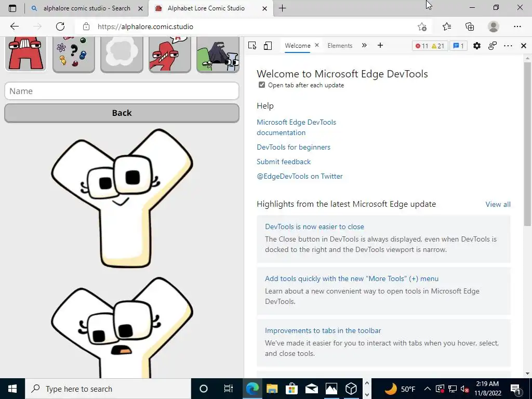Open the More Tools plus menu
Viewport: 532px width, 399px height.
click(x=380, y=46)
